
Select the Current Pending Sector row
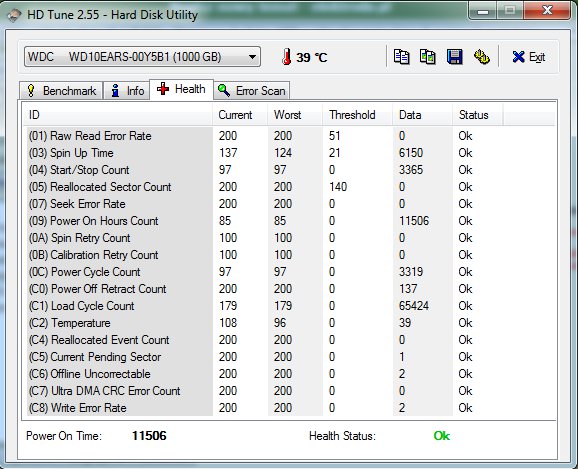[289, 357]
